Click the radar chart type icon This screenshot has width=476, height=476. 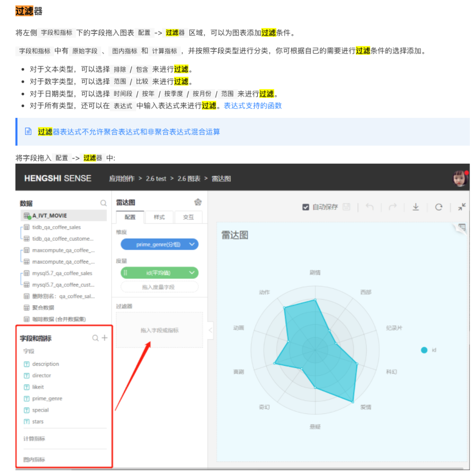(198, 202)
